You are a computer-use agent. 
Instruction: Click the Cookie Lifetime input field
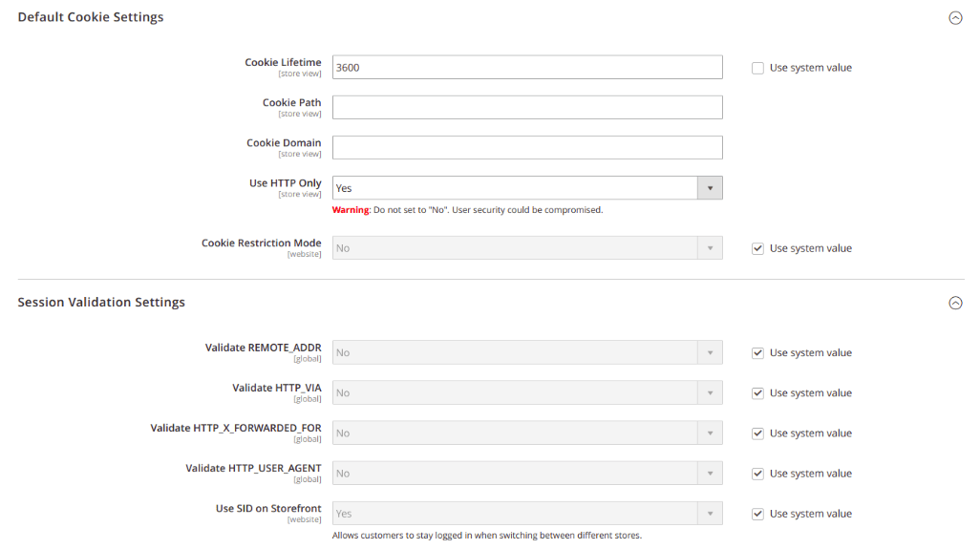coord(527,68)
